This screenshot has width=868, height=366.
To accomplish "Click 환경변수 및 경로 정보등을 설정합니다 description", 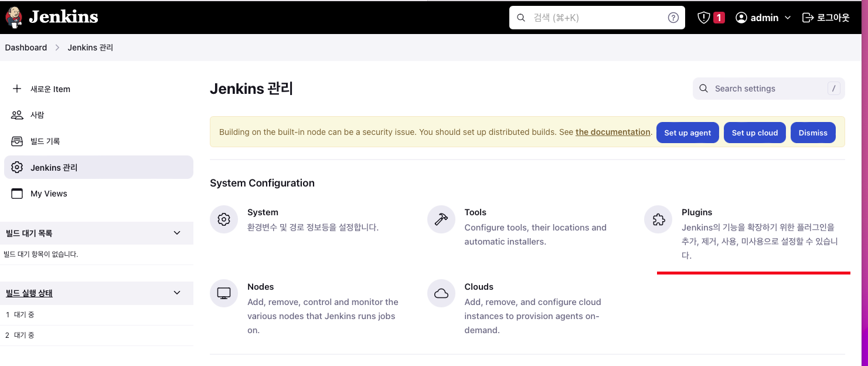I will coord(313,227).
